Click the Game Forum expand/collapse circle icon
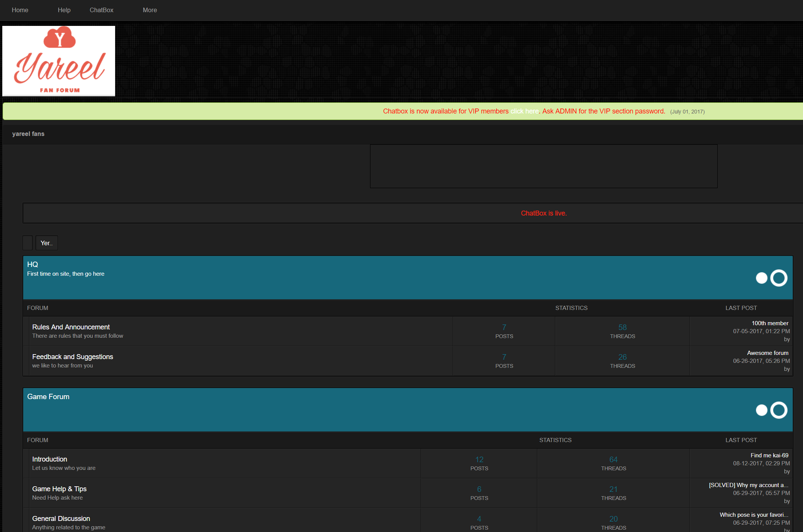 pyautogui.click(x=779, y=410)
